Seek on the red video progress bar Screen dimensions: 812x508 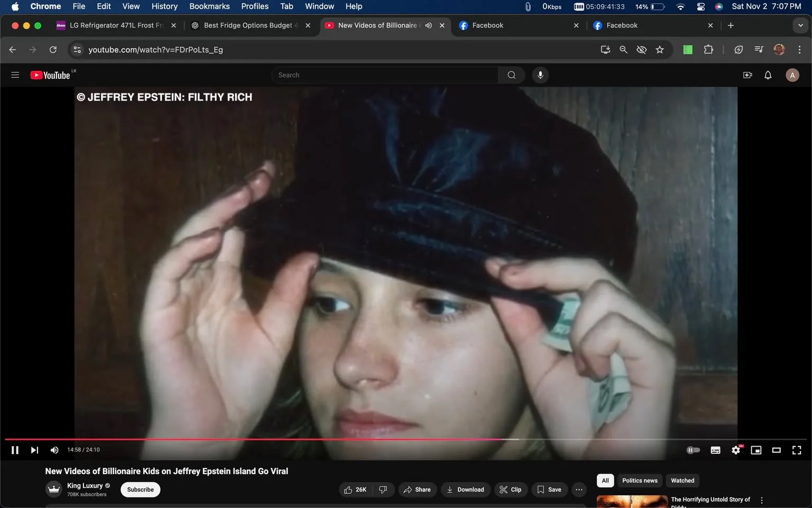[x=254, y=439]
